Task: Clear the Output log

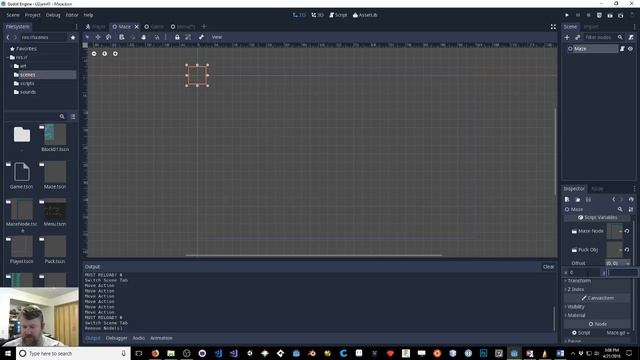Action: 548,267
